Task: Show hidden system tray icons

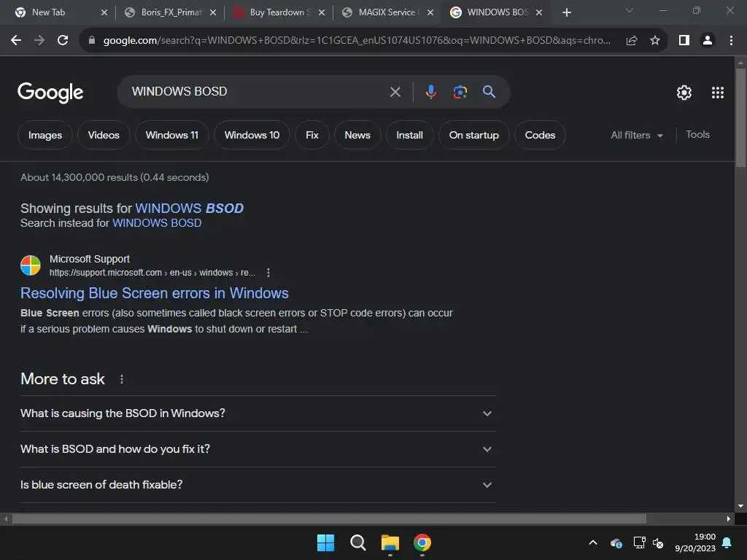Action: (x=593, y=542)
